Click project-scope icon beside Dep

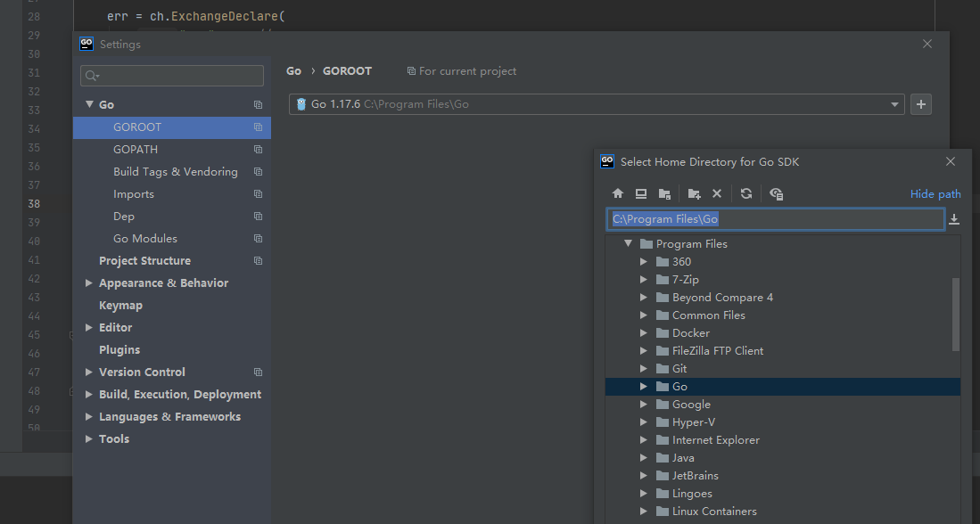258,217
